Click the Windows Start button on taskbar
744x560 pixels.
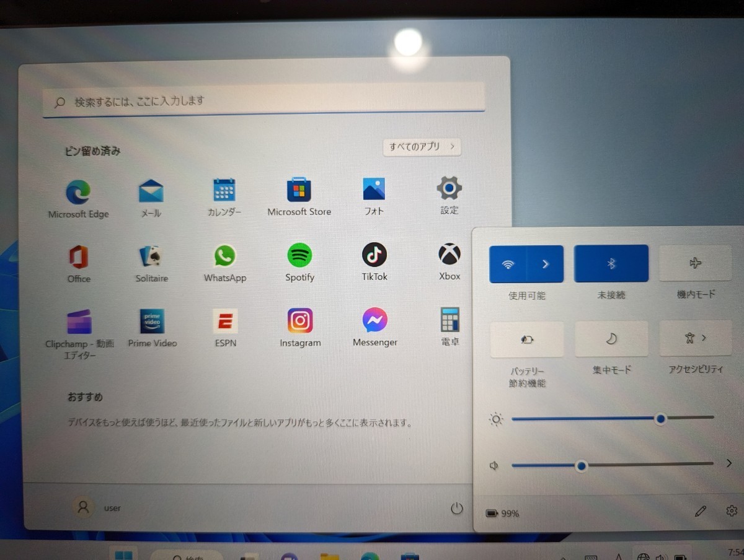pyautogui.click(x=124, y=553)
